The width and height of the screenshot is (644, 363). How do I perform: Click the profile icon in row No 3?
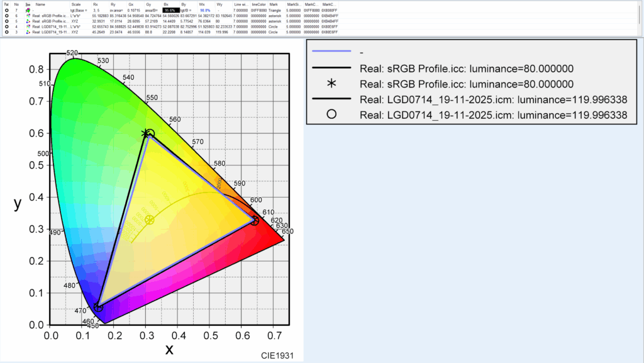(28, 32)
